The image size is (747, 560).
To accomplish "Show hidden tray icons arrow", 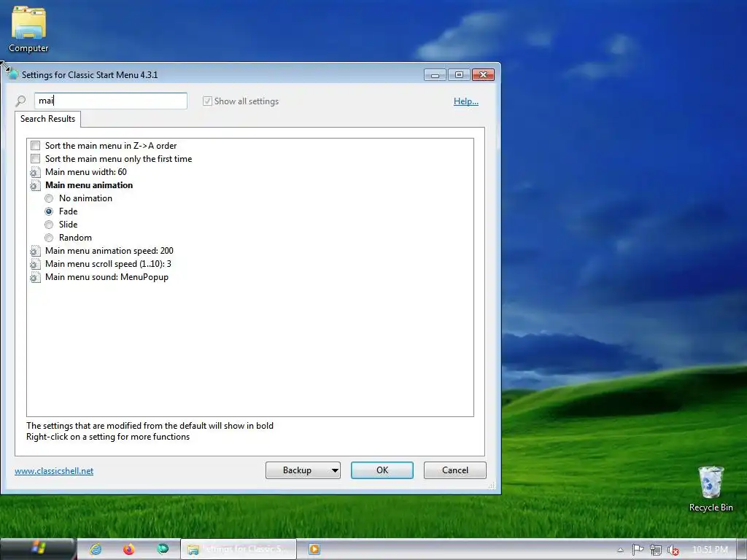I will coord(620,550).
